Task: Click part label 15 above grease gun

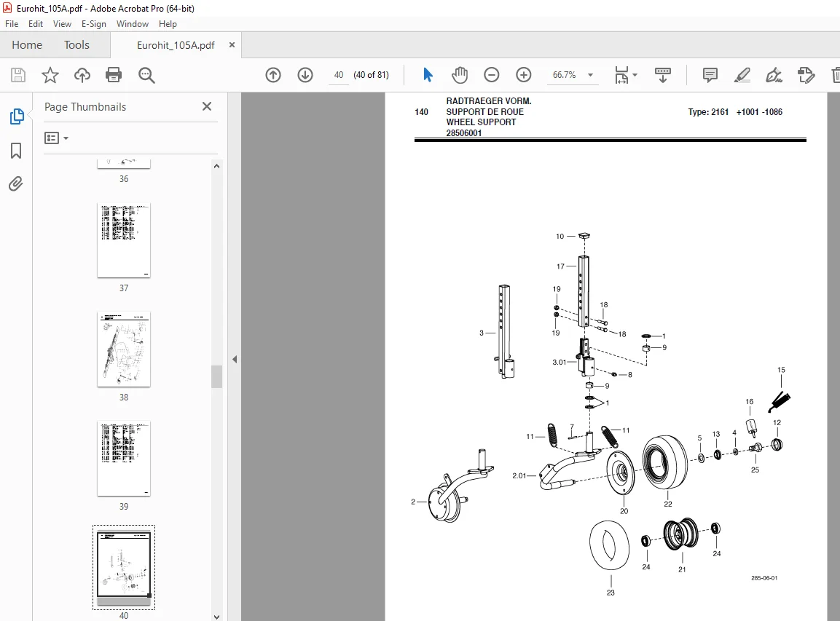Action: click(x=781, y=370)
